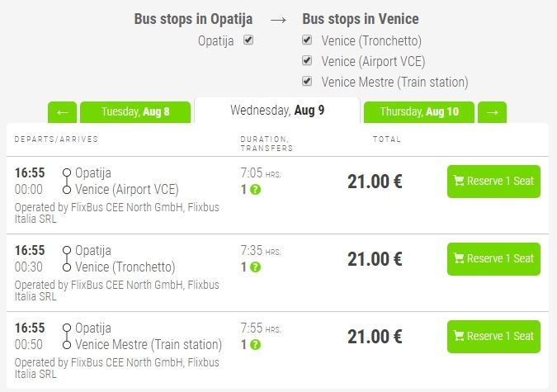The image size is (557, 392).
Task: Reserve 1 seat to Venice (Tronchetto)
Action: (x=493, y=259)
